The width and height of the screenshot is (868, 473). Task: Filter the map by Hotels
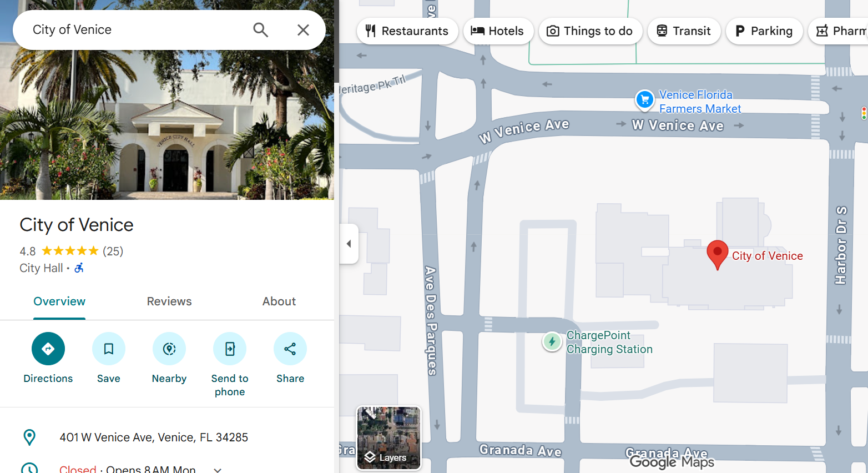pyautogui.click(x=498, y=31)
